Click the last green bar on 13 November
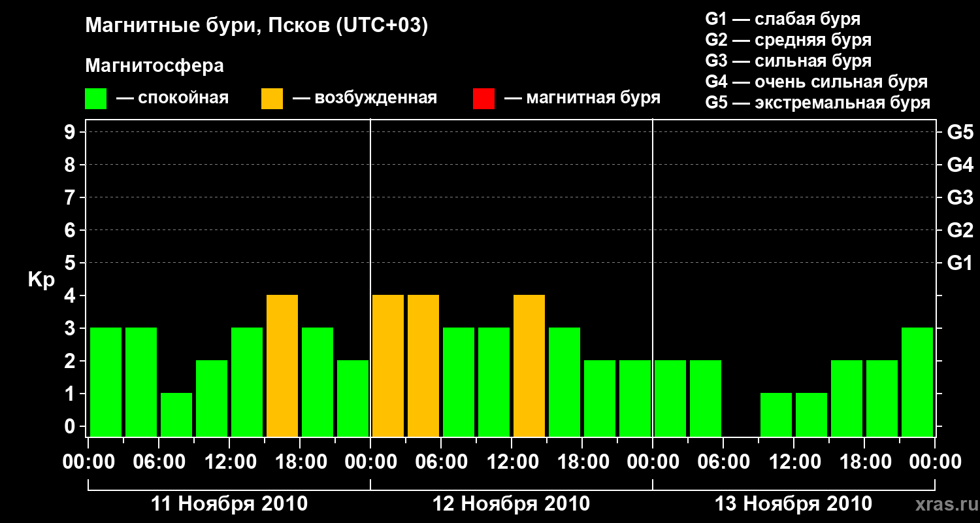Screen dimensions: 980x523 tap(917, 382)
